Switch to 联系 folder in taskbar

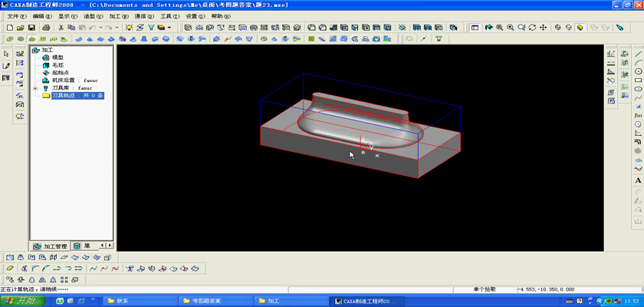tap(140, 301)
